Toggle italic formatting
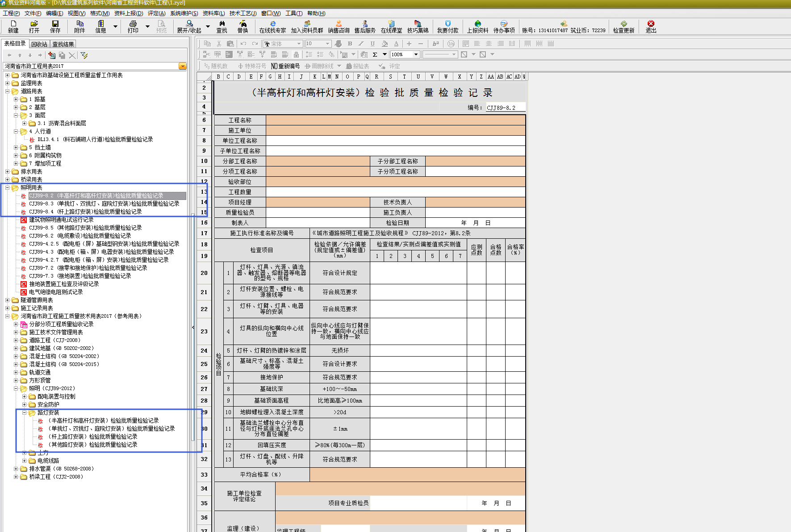The width and height of the screenshot is (791, 532). tap(361, 44)
